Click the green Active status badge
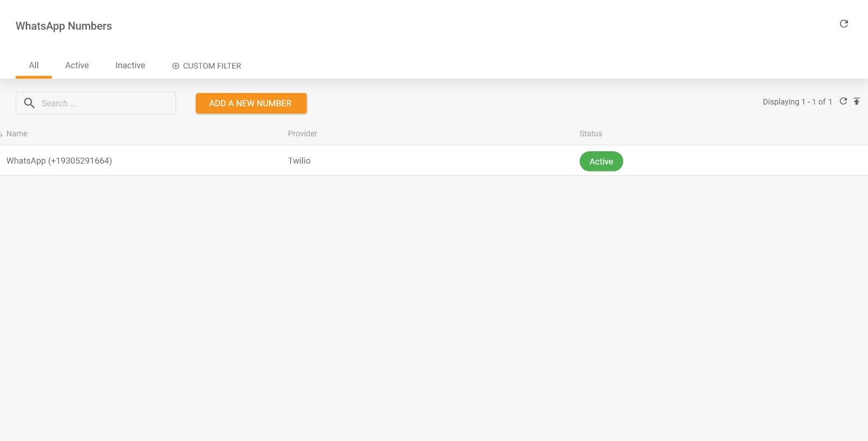This screenshot has height=441, width=868. (601, 162)
